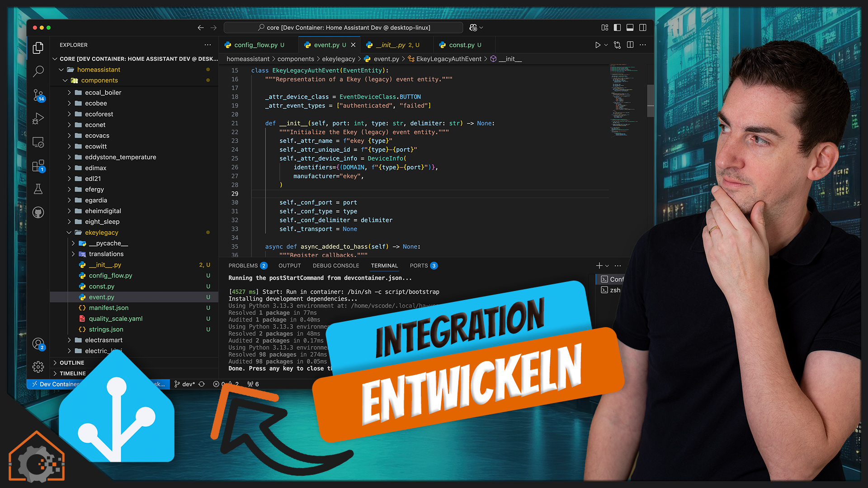This screenshot has width=868, height=488.
Task: Open the Source Control view
Action: point(38,96)
